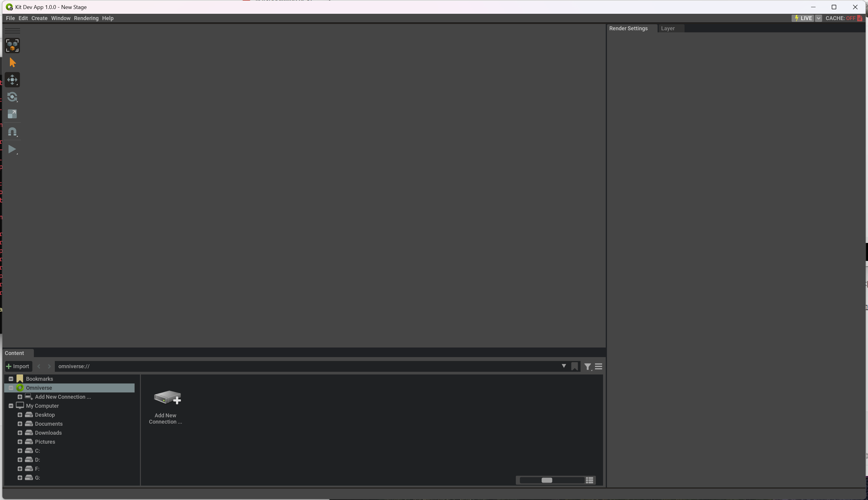Open the Rendering menu

click(x=86, y=18)
